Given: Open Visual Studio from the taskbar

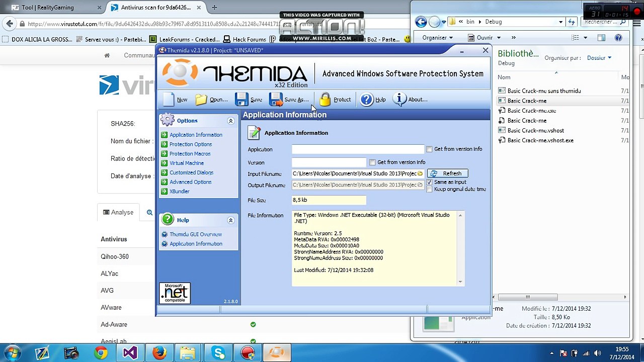Looking at the screenshot, I should point(130,353).
